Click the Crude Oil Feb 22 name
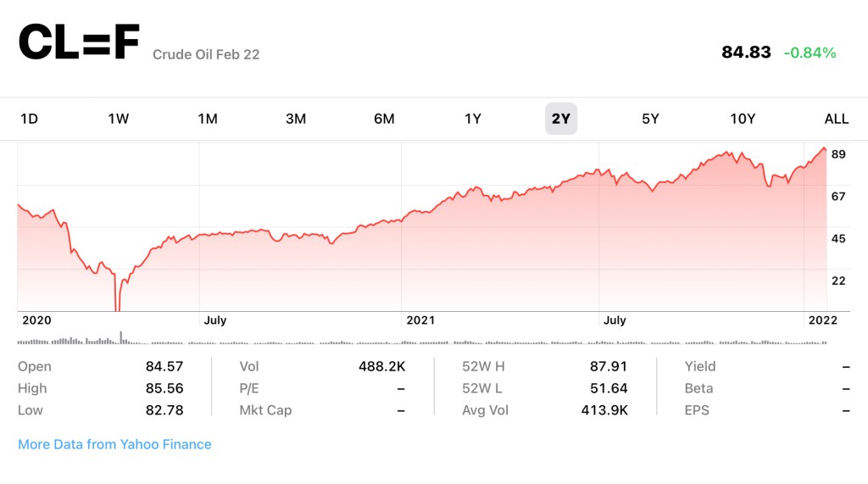This screenshot has height=484, width=868. pos(206,54)
